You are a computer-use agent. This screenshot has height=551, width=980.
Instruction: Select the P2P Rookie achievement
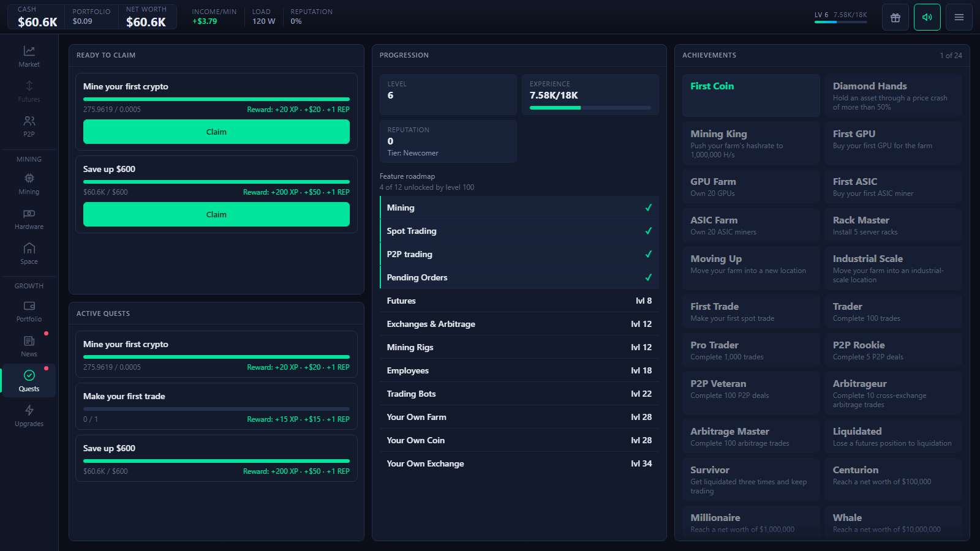pyautogui.click(x=893, y=350)
